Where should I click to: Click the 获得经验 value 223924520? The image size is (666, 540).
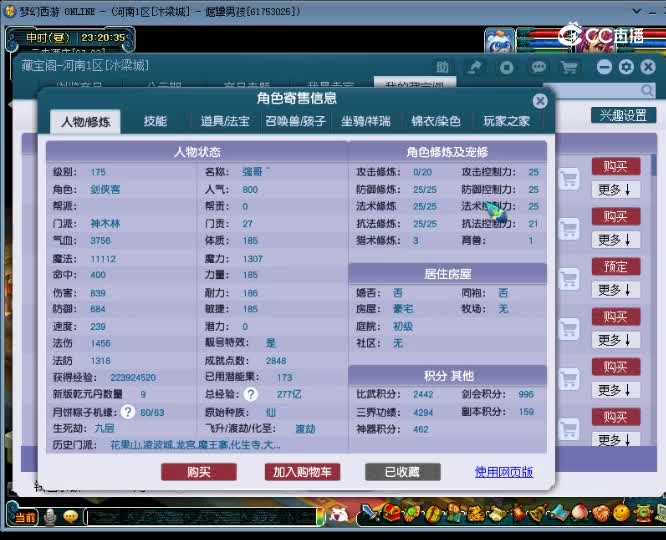pyautogui.click(x=133, y=377)
